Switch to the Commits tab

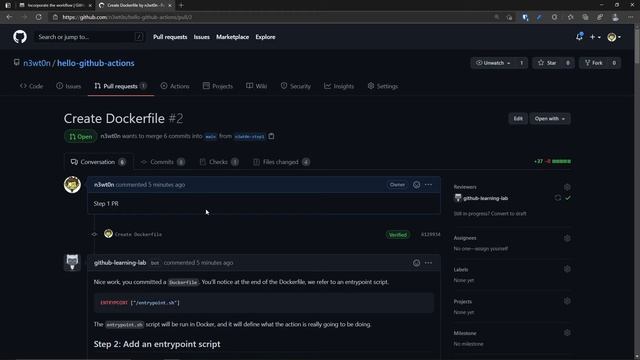click(162, 162)
